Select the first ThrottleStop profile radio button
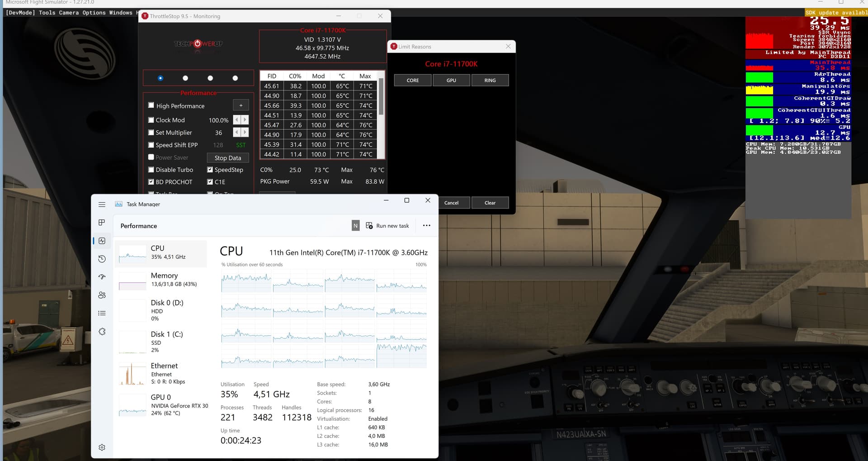 tap(160, 78)
